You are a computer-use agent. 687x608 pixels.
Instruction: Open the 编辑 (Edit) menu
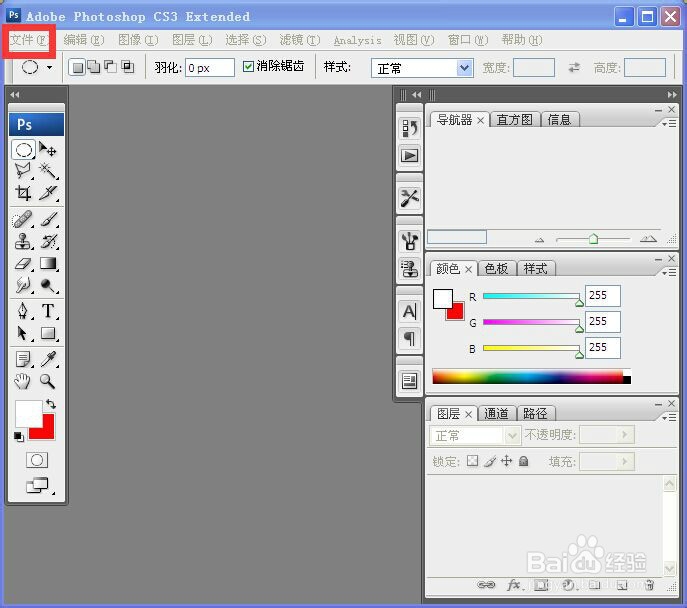84,40
